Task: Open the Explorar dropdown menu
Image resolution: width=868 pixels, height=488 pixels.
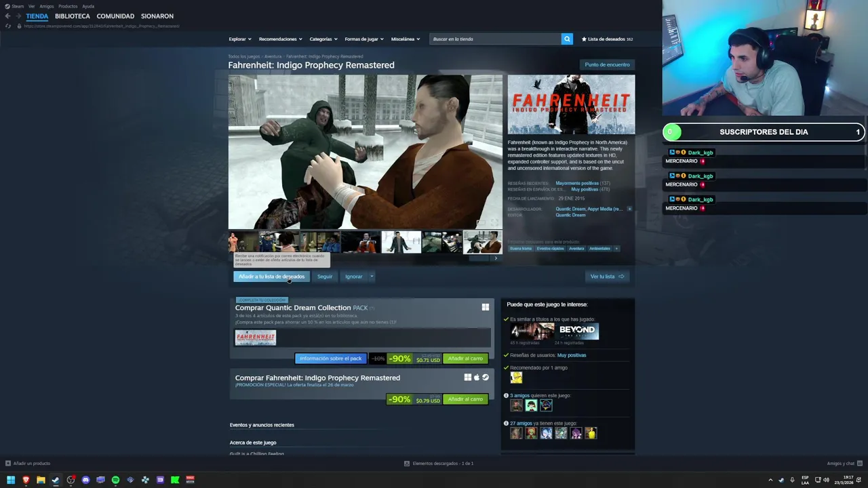Action: (240, 39)
